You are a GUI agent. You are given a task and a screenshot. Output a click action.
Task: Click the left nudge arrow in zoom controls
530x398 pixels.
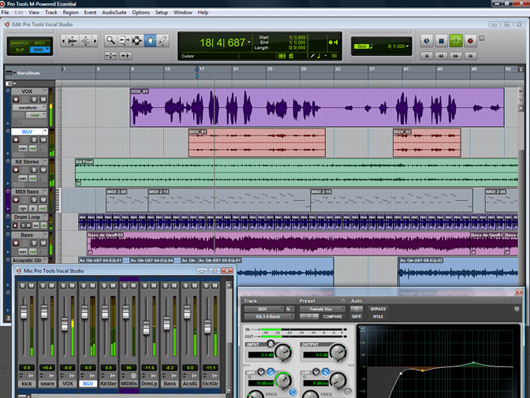(63, 41)
